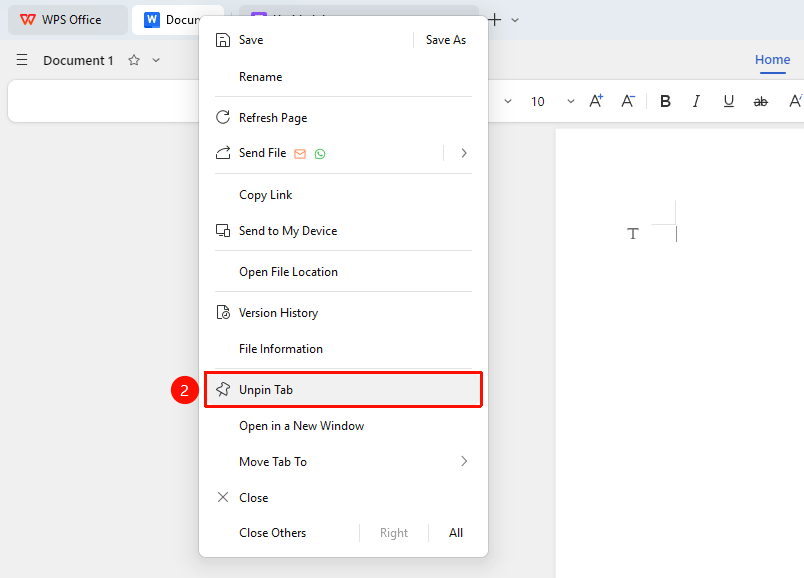Click the WPS Office logo icon
The width and height of the screenshot is (804, 578).
coord(28,19)
